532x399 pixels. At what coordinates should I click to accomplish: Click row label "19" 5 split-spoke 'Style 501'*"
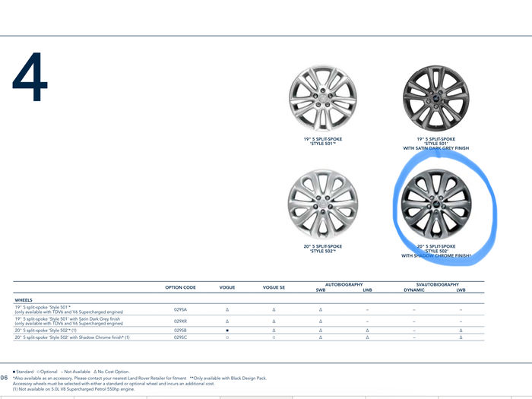tap(43, 307)
